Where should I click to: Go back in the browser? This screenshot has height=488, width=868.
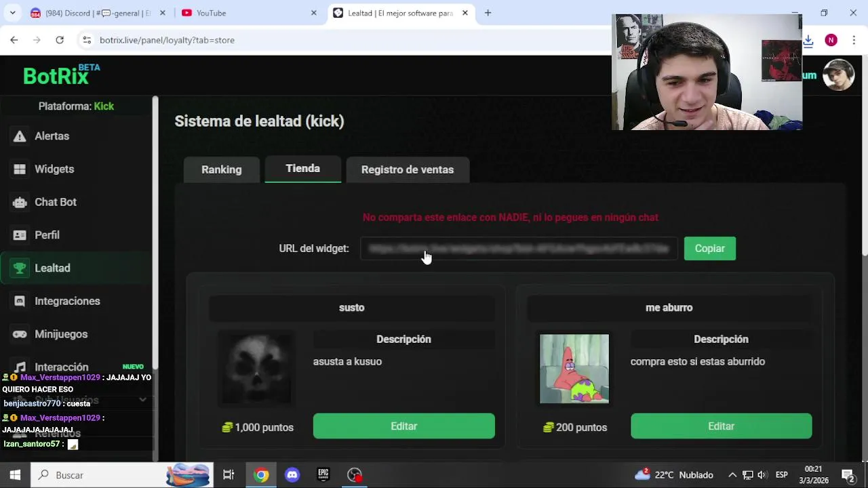point(14,40)
